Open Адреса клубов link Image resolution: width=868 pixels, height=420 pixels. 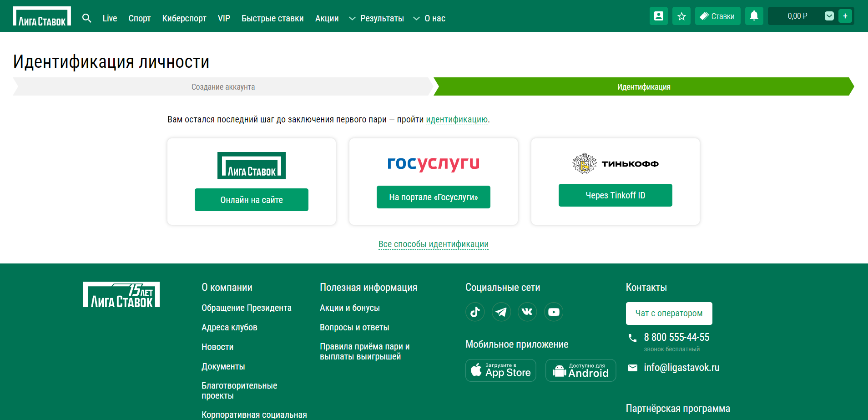click(229, 328)
